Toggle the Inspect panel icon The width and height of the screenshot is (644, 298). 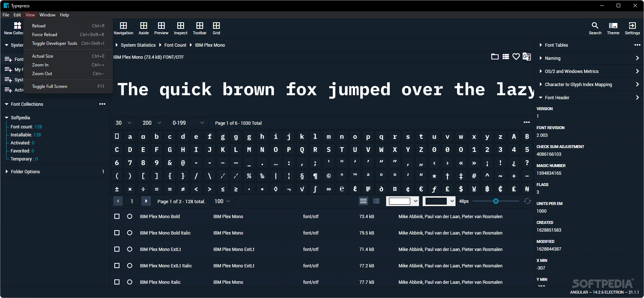tap(180, 26)
